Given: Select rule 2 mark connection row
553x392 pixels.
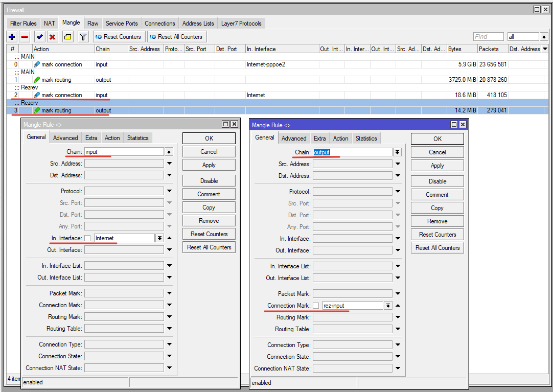Looking at the screenshot, I should pyautogui.click(x=61, y=95).
